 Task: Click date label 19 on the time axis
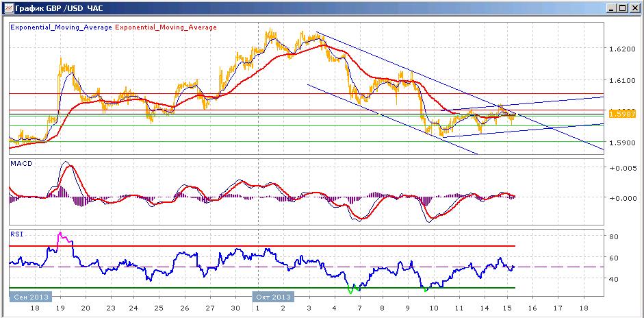[60, 308]
